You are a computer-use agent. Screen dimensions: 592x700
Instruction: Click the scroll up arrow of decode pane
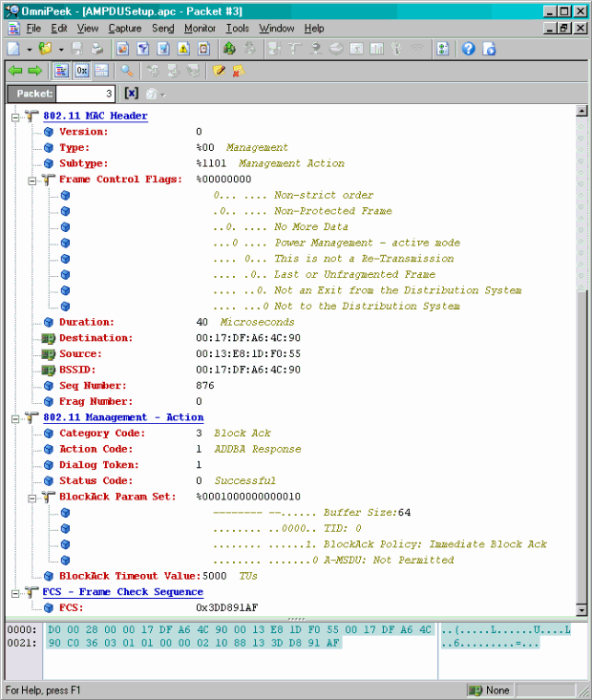point(581,110)
